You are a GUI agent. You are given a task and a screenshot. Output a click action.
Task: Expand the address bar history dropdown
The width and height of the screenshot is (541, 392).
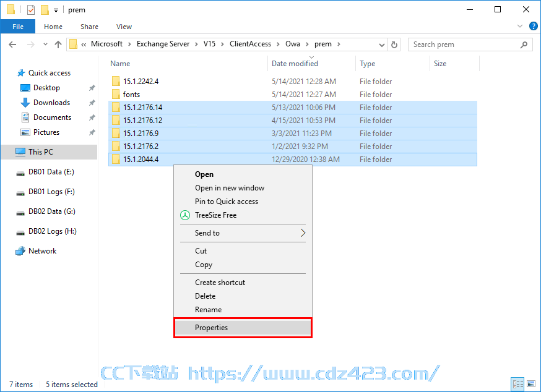pyautogui.click(x=381, y=45)
